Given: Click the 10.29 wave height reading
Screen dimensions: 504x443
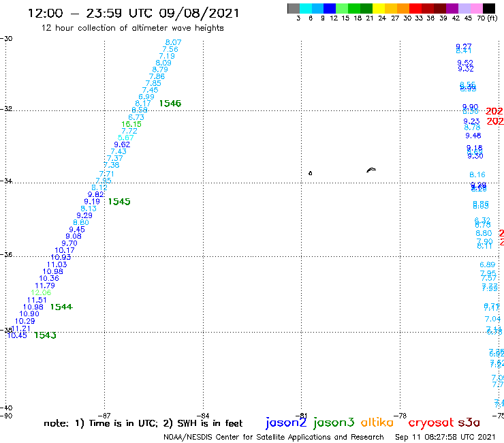Looking at the screenshot, I should click(25, 321).
